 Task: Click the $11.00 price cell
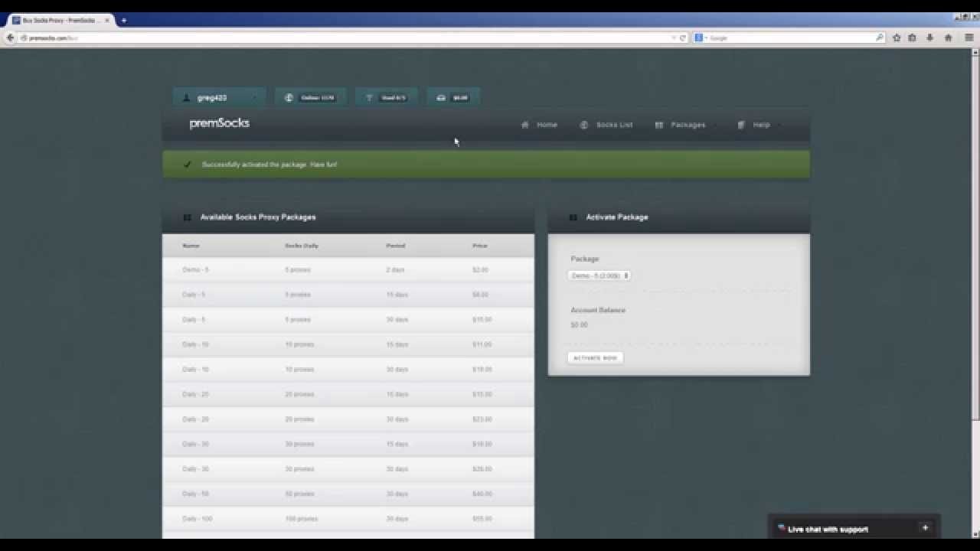pyautogui.click(x=482, y=344)
